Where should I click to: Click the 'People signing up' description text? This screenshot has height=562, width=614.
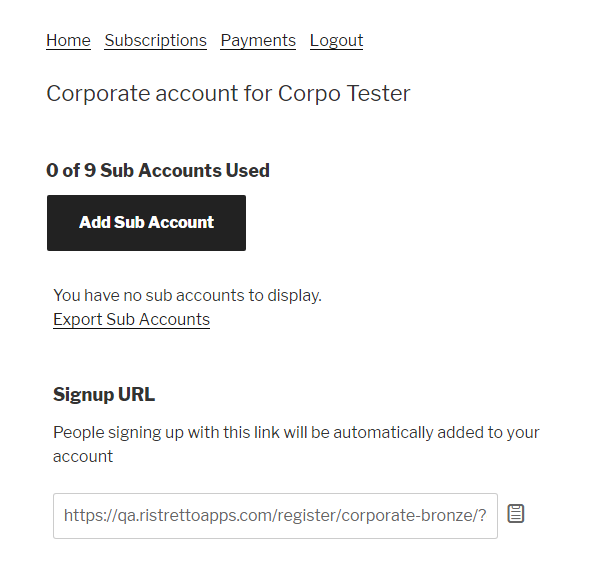click(296, 444)
